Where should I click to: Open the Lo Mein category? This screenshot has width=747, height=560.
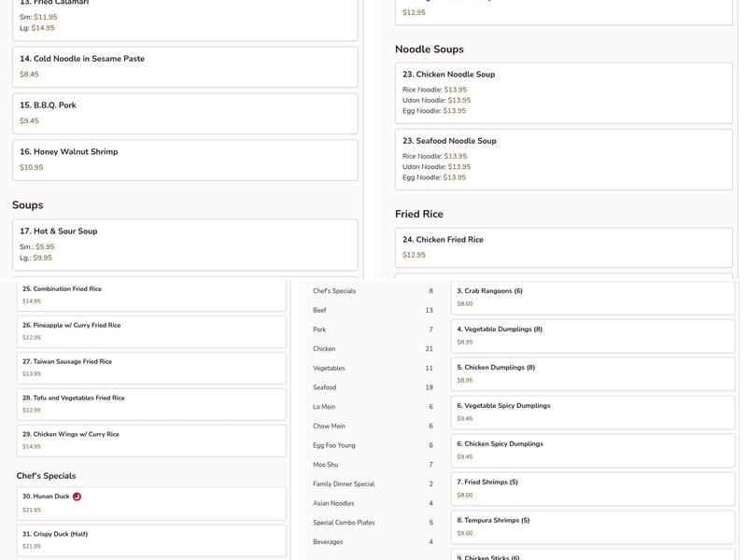[324, 407]
